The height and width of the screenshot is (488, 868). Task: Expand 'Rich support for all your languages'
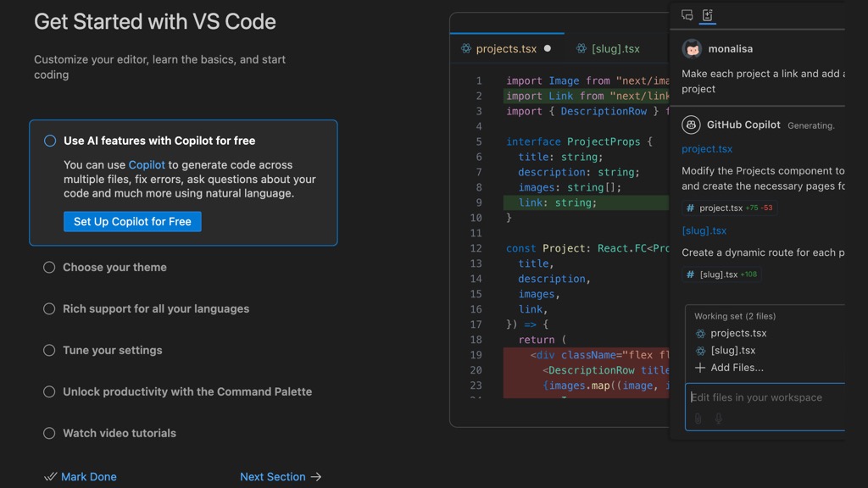click(156, 308)
